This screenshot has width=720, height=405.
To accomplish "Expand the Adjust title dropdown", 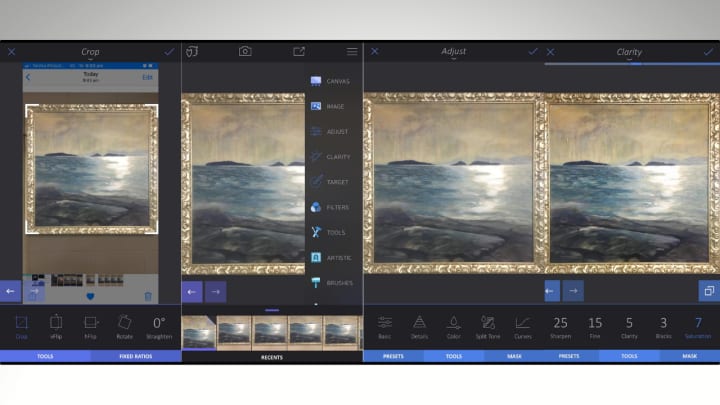I will (454, 53).
